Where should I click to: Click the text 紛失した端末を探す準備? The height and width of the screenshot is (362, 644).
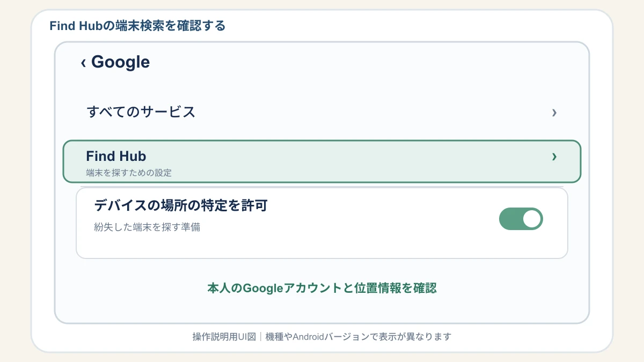point(147,227)
